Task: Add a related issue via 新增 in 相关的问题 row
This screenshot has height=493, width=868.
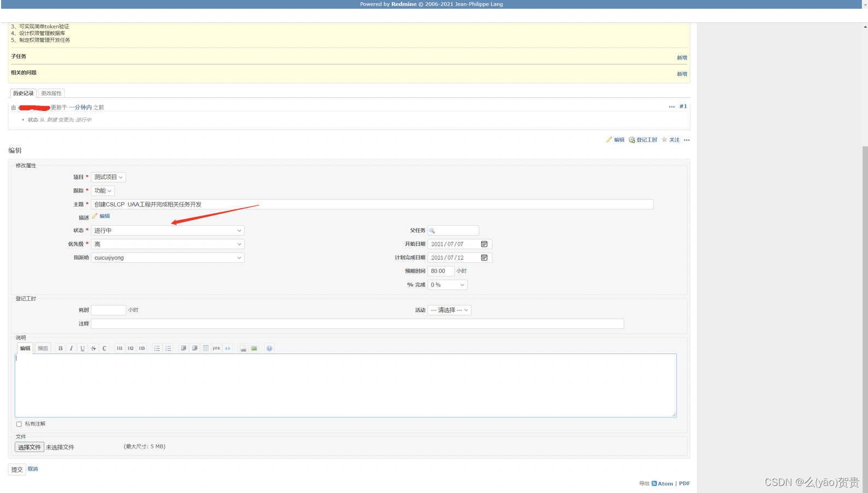Action: tap(682, 74)
